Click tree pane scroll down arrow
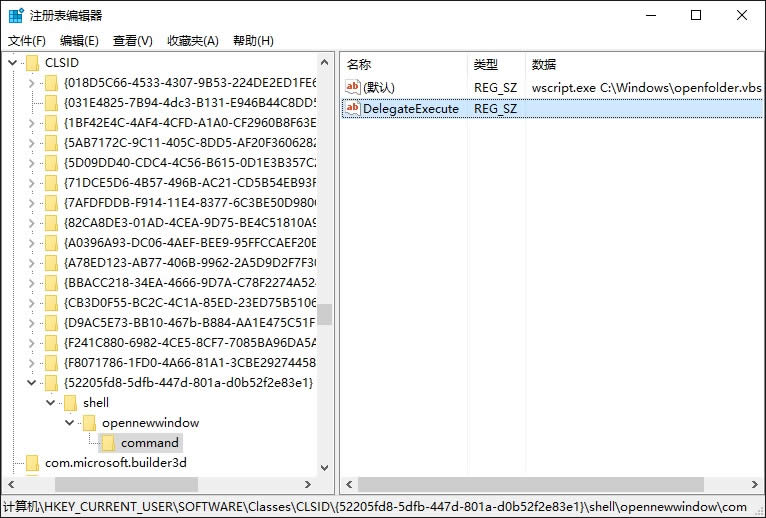The width and height of the screenshot is (766, 518). click(x=324, y=468)
